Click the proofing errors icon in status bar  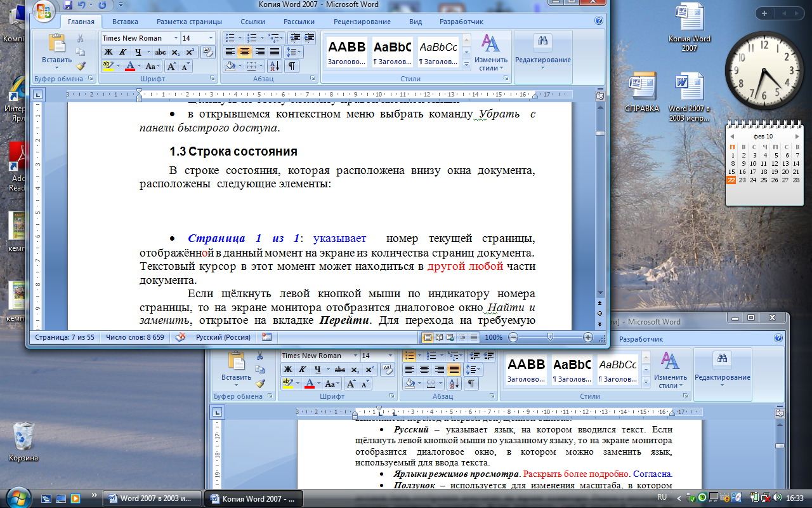[x=180, y=338]
